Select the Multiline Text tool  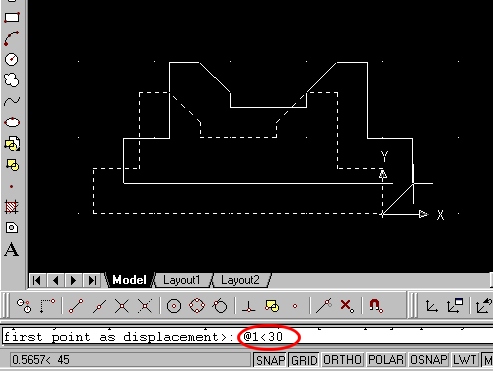12,249
